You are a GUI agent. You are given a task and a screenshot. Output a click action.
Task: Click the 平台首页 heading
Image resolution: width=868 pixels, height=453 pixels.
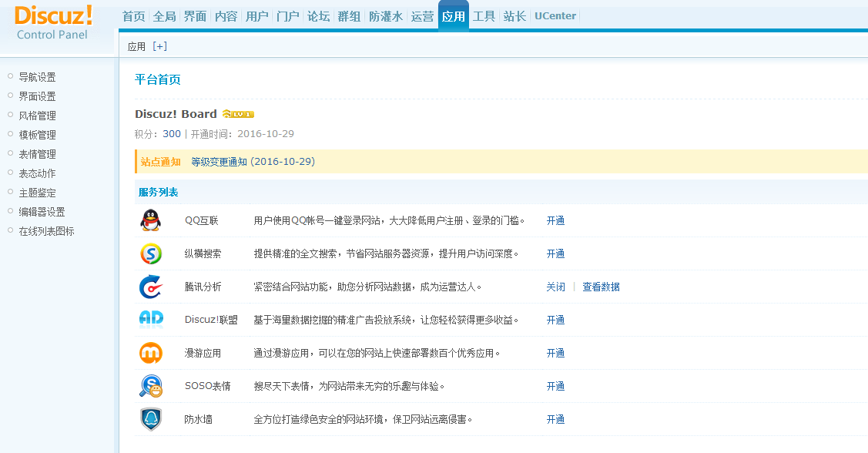(158, 80)
